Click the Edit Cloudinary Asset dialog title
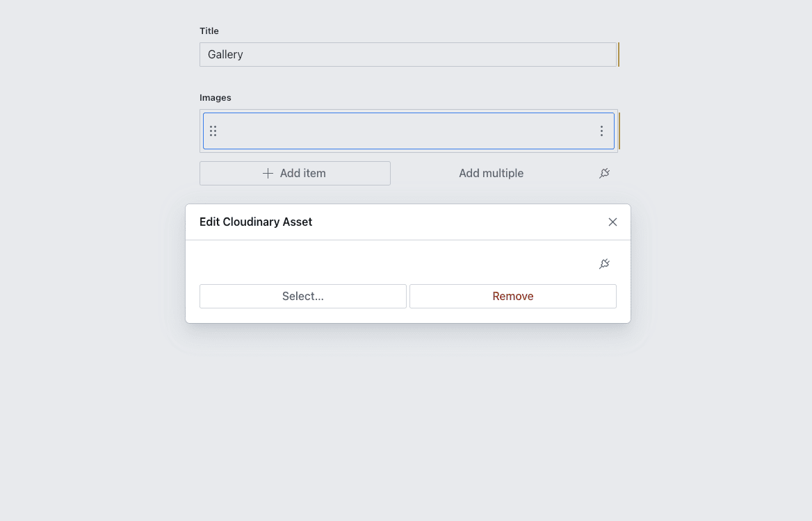 (255, 222)
